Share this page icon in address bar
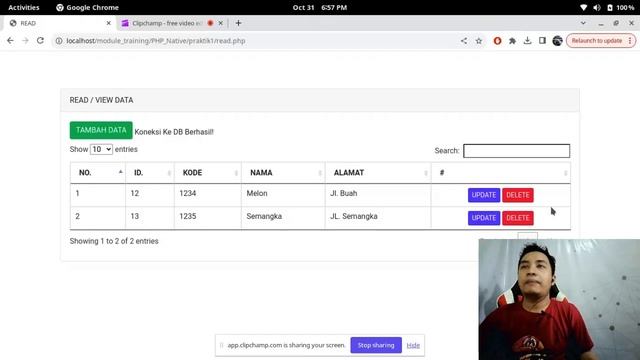 pyautogui.click(x=464, y=41)
